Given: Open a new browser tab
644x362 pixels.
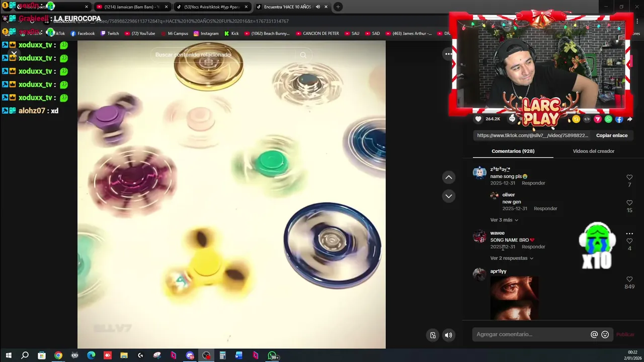Looking at the screenshot, I should (338, 7).
